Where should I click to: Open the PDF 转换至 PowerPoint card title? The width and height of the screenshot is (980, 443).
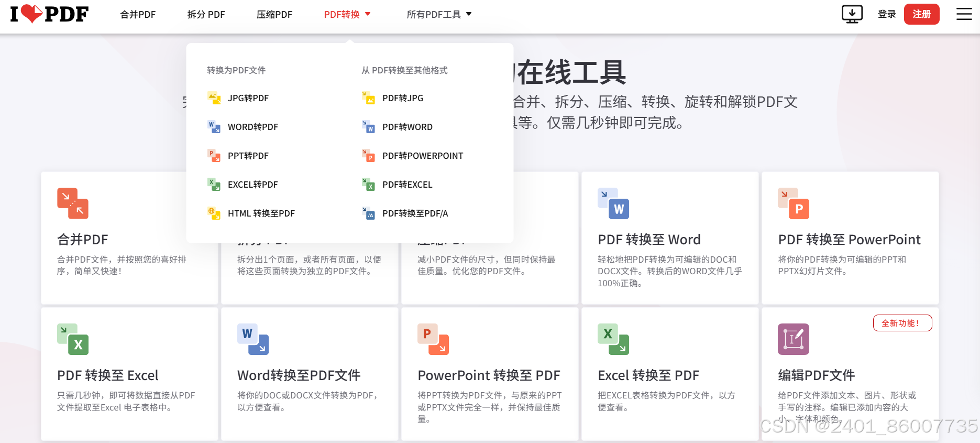pyautogui.click(x=849, y=240)
